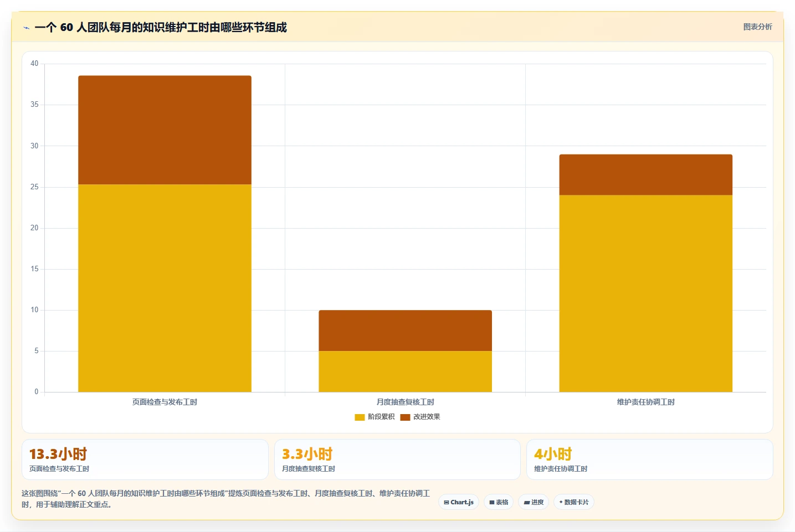This screenshot has width=795, height=532.
Task: Click the y-axis value 25
Action: [x=34, y=187]
